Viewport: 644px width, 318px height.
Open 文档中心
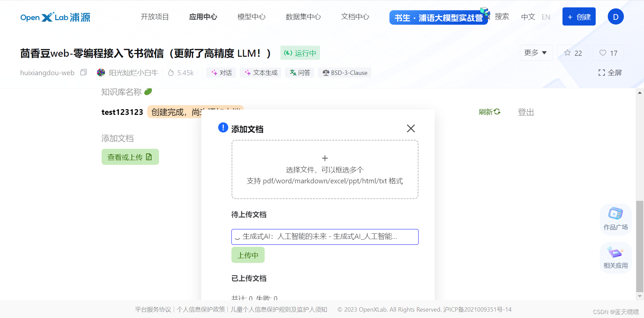pos(355,17)
